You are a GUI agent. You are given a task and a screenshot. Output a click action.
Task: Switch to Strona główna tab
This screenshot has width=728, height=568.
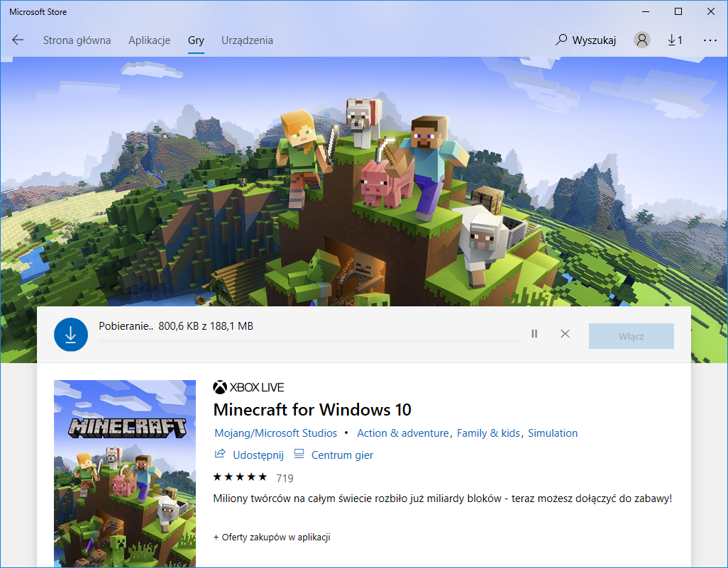(x=77, y=40)
